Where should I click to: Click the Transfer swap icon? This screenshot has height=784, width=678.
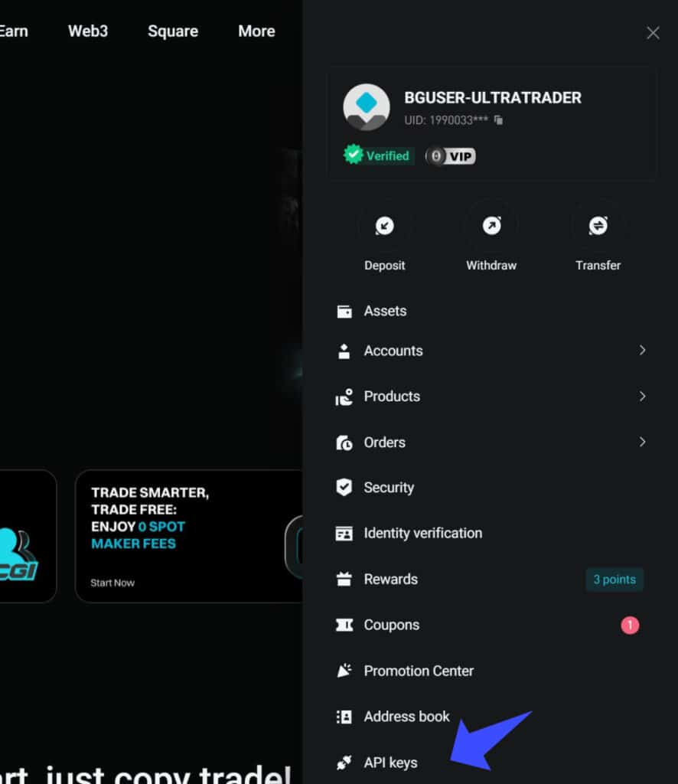[598, 226]
